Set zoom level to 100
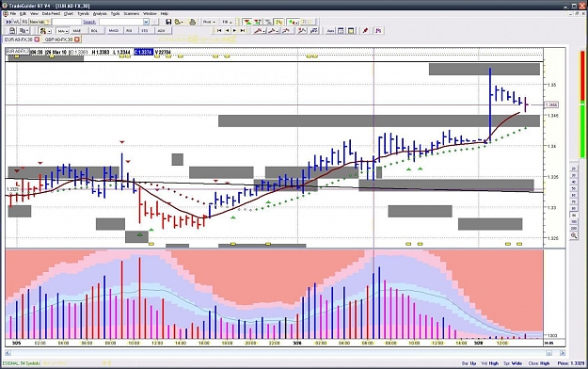This screenshot has width=588, height=369. [574, 222]
